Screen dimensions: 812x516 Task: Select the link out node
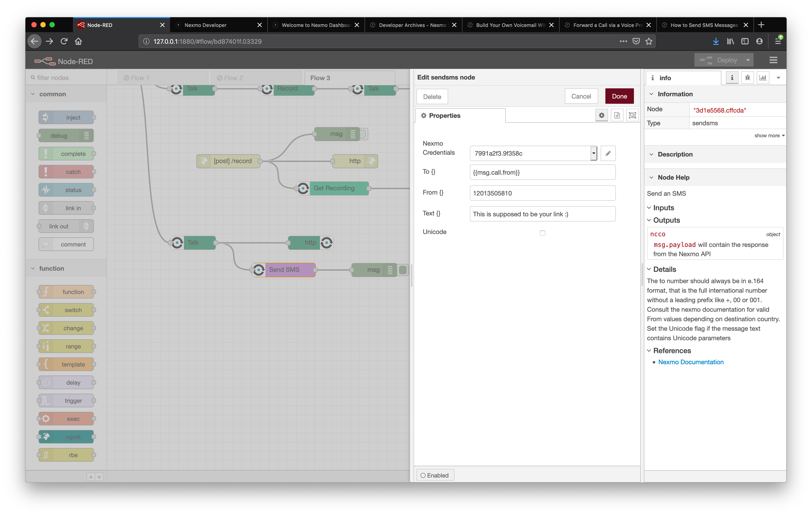66,226
